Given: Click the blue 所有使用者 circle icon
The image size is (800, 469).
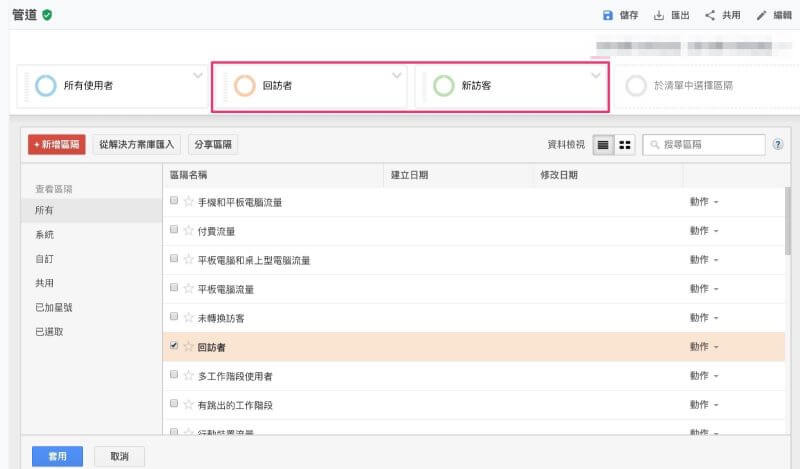Looking at the screenshot, I should [x=45, y=86].
